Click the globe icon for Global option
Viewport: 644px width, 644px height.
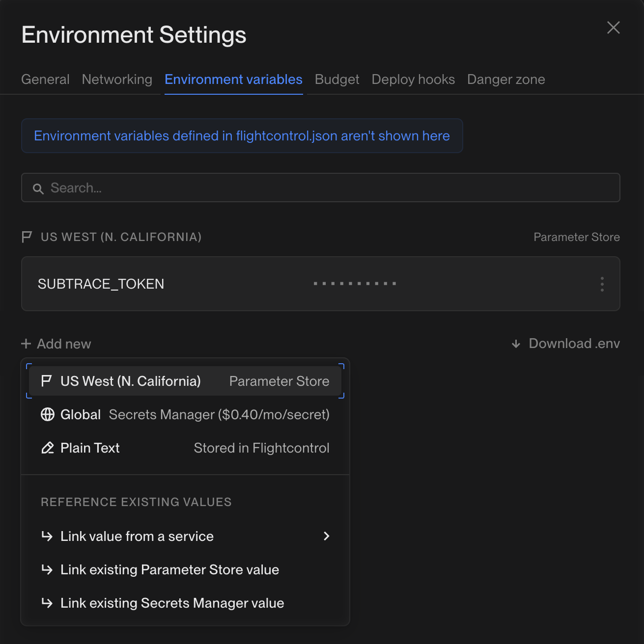coord(48,415)
